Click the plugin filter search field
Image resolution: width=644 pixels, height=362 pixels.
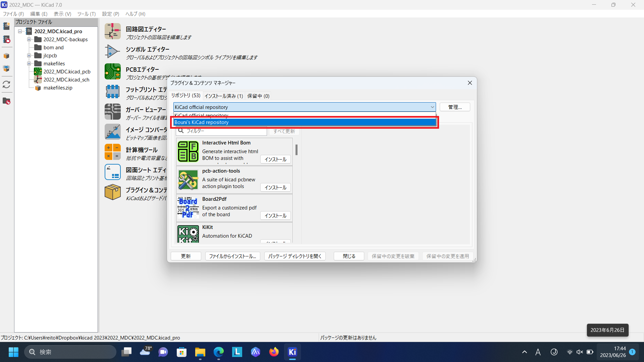click(225, 131)
